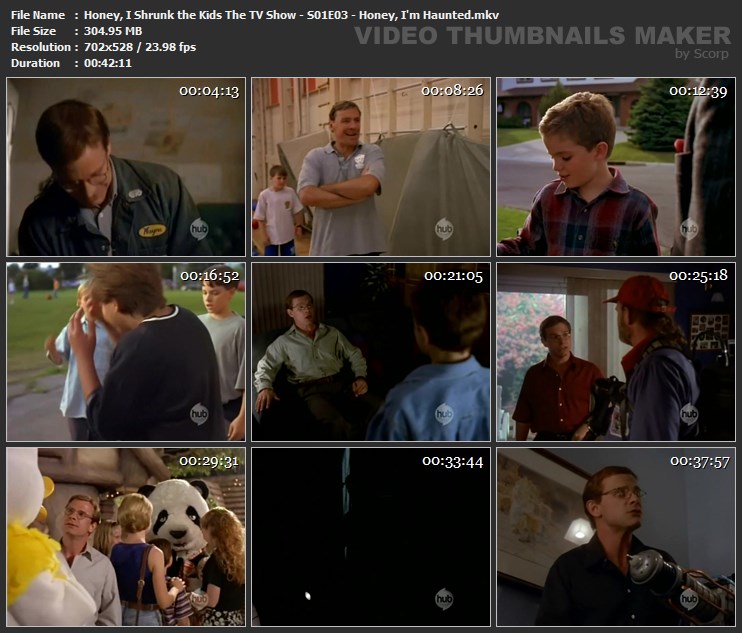The height and width of the screenshot is (633, 742).
Task: Click the 00:08:26 timestamp text
Action: [x=453, y=90]
